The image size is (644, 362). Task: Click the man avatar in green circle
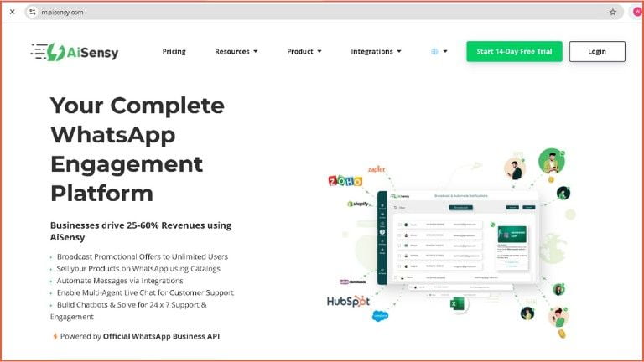(x=552, y=161)
